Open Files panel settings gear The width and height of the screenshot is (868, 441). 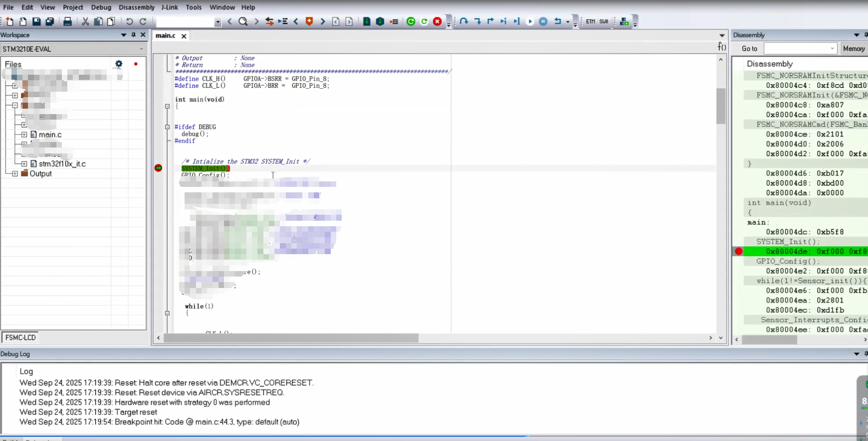point(119,64)
